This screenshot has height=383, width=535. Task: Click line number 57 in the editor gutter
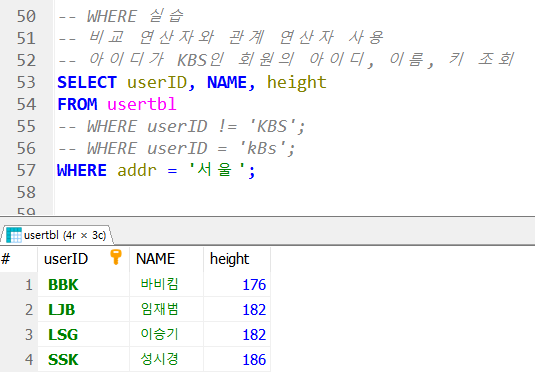[x=26, y=171]
